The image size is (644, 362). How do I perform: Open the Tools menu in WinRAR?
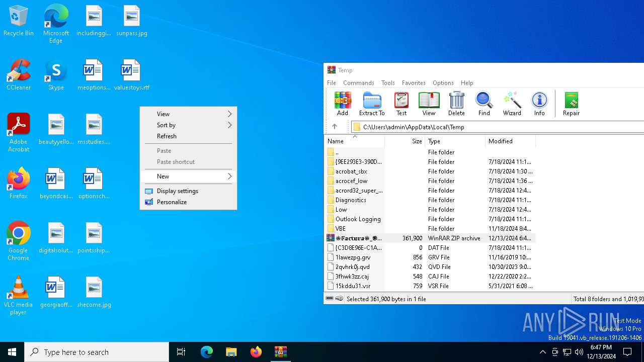pyautogui.click(x=388, y=83)
